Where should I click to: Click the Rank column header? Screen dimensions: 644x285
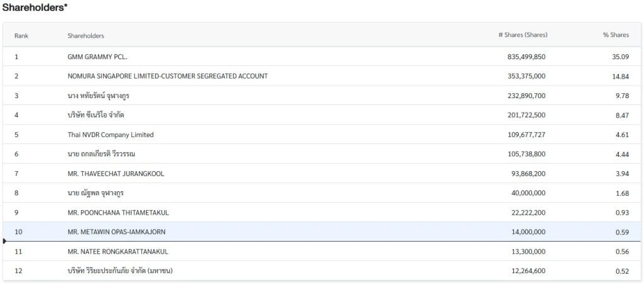pos(21,35)
